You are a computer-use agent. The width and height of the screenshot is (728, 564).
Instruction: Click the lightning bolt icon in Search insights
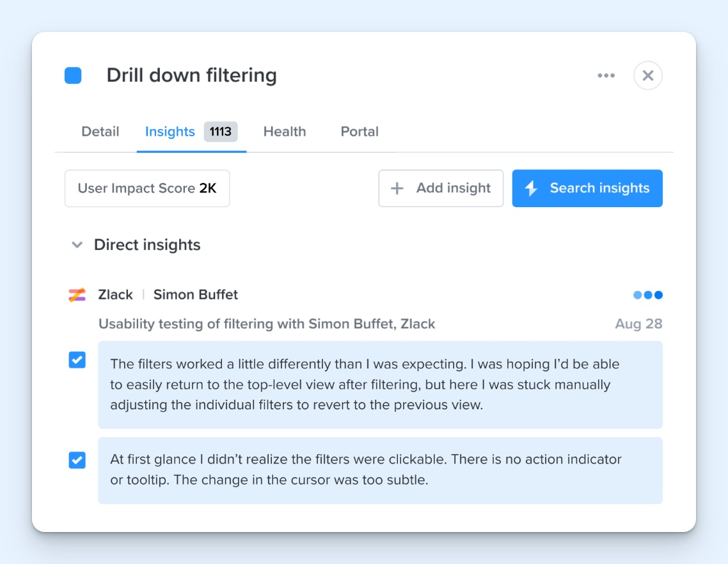531,188
